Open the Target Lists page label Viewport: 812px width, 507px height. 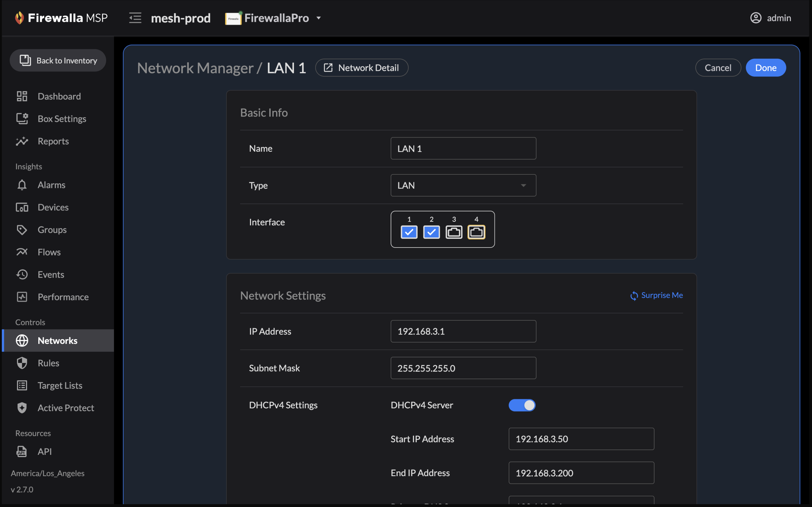point(60,386)
